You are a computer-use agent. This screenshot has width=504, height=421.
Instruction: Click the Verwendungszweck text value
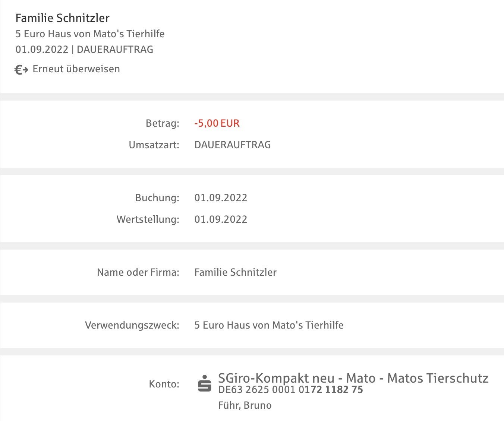pyautogui.click(x=269, y=325)
